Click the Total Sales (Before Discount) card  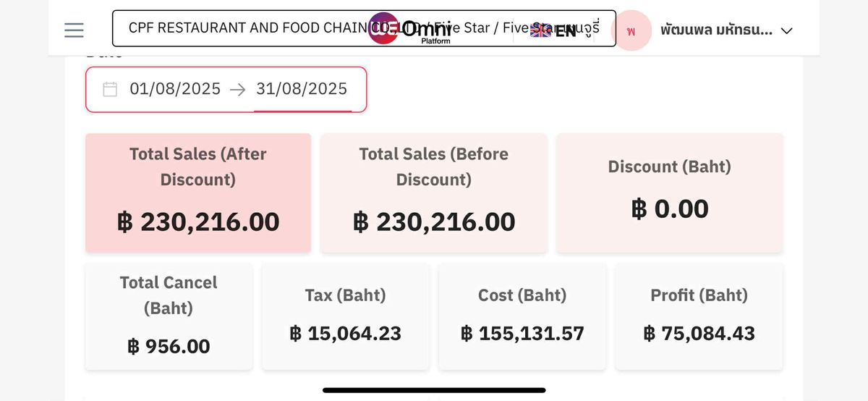[x=434, y=193]
